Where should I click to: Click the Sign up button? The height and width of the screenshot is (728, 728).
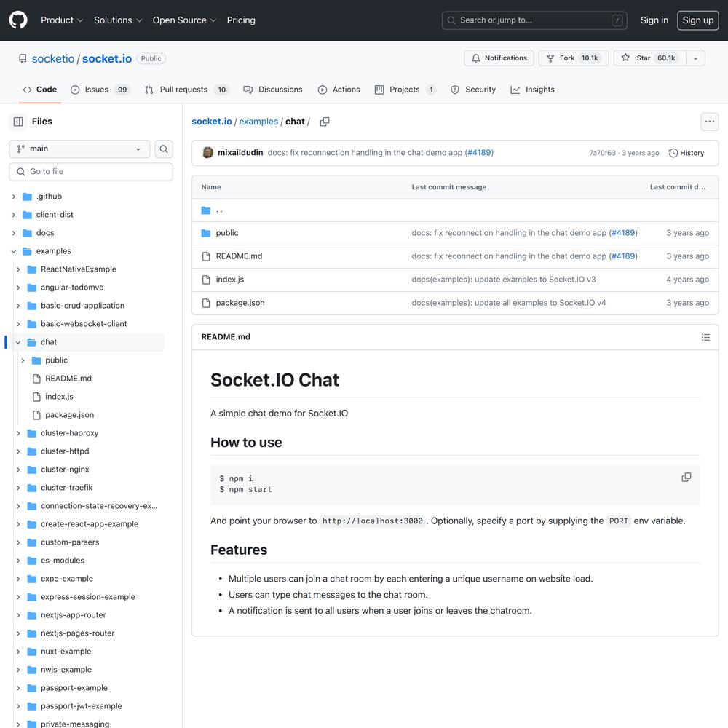pos(697,20)
